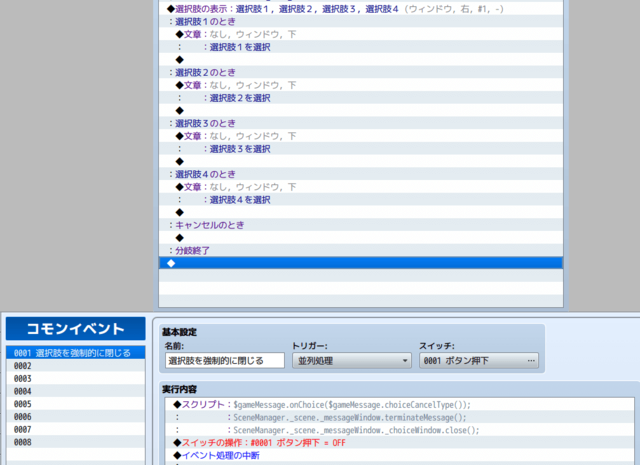The image size is (640, 465).
Task: Open the スイッチ selector 0001 ボタン押下
Action: coord(479,361)
